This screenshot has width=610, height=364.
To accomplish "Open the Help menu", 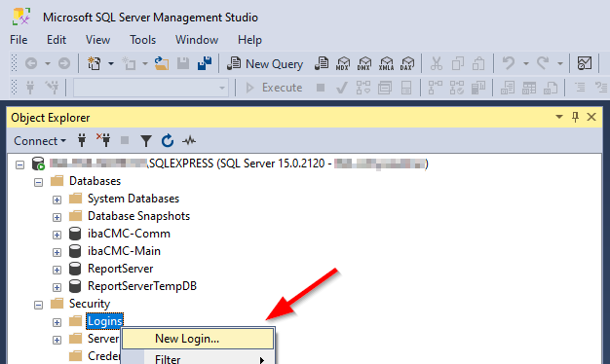I will click(249, 40).
